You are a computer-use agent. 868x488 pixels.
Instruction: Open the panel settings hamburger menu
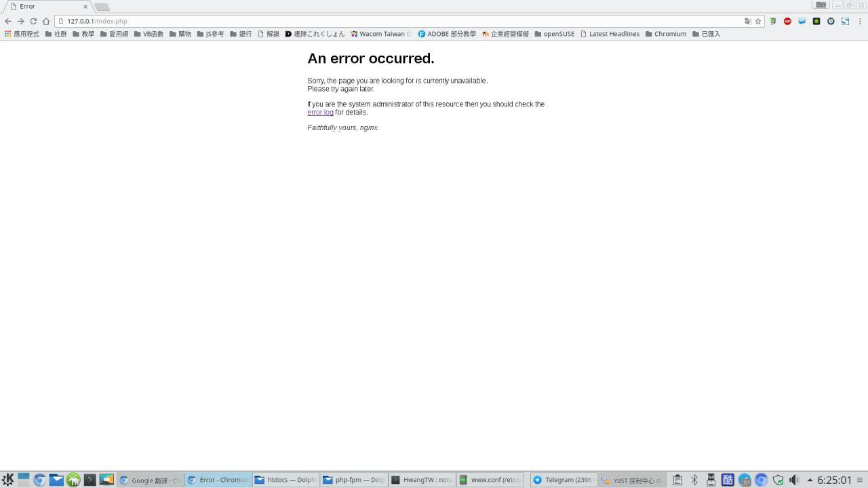pyautogui.click(x=860, y=480)
